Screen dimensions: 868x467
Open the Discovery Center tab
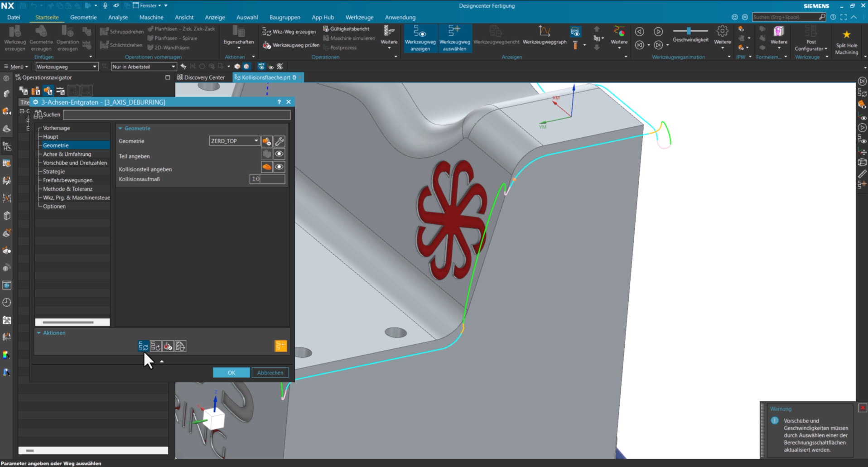click(x=201, y=77)
